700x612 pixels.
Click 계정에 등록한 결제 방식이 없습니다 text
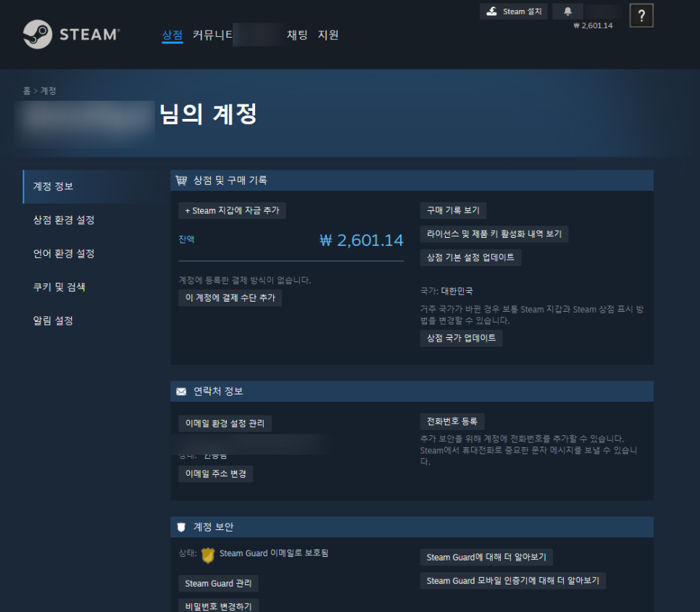click(245, 280)
